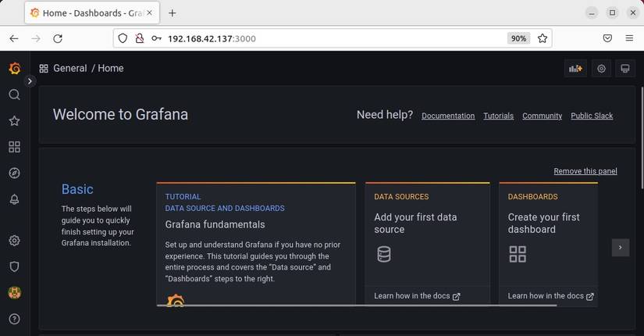This screenshot has height=336, width=644.
Task: Close the Home - Dashboards tab
Action: click(150, 13)
